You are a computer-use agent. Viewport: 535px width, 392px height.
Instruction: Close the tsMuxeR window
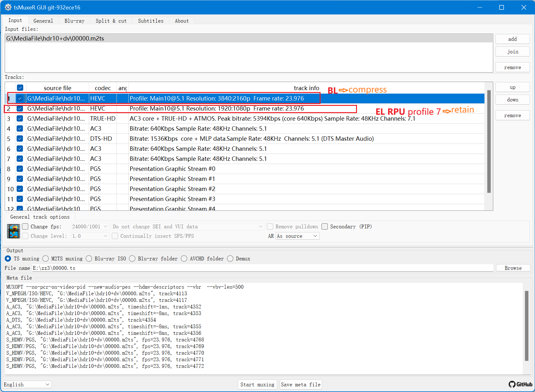coord(524,7)
